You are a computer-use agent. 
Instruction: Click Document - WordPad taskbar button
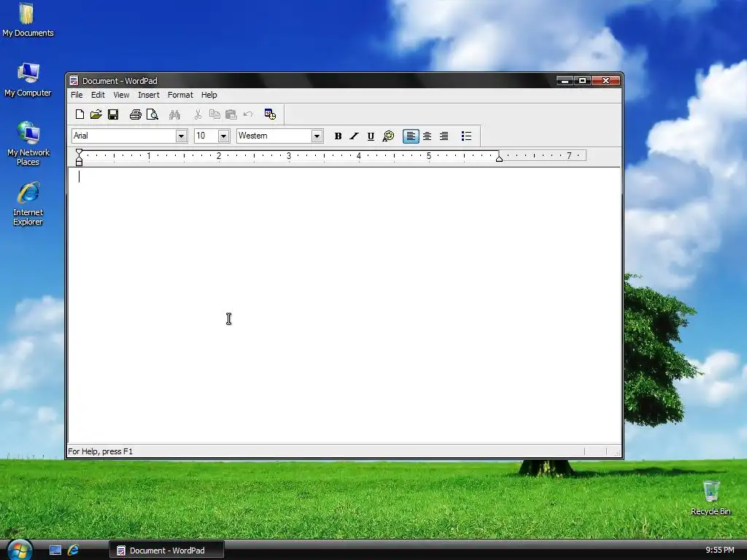point(167,551)
